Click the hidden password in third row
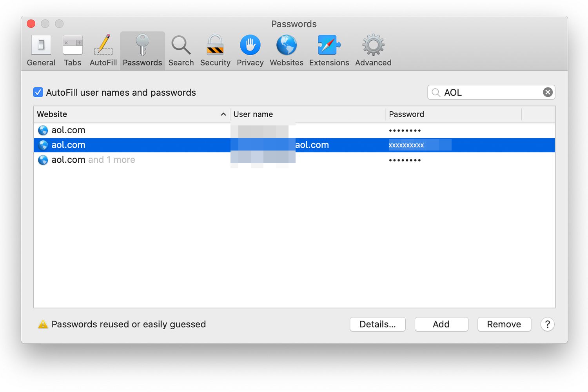 click(405, 160)
